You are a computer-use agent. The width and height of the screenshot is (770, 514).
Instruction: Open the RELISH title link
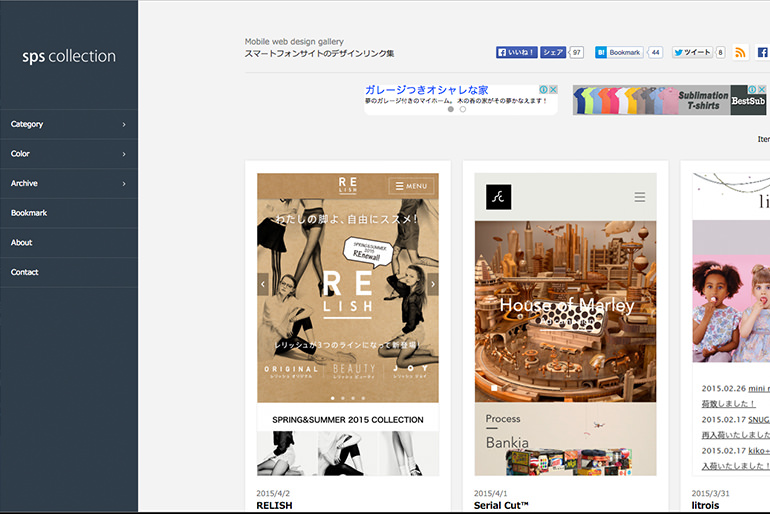(x=274, y=505)
